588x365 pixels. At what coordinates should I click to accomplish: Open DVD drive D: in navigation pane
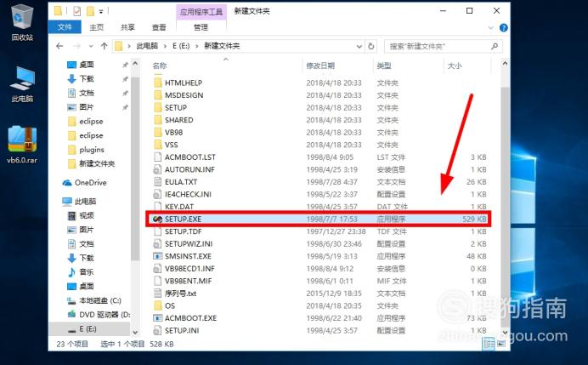(99, 314)
